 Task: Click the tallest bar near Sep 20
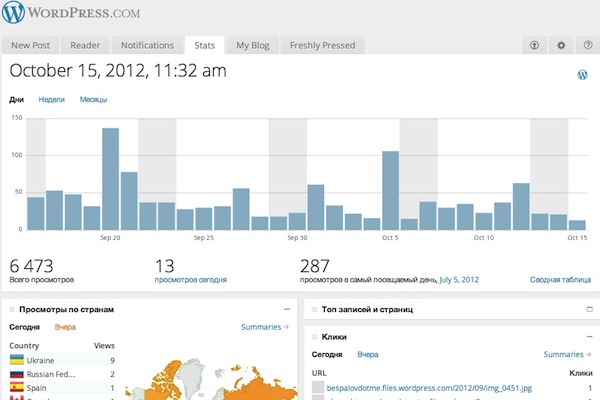click(110, 180)
